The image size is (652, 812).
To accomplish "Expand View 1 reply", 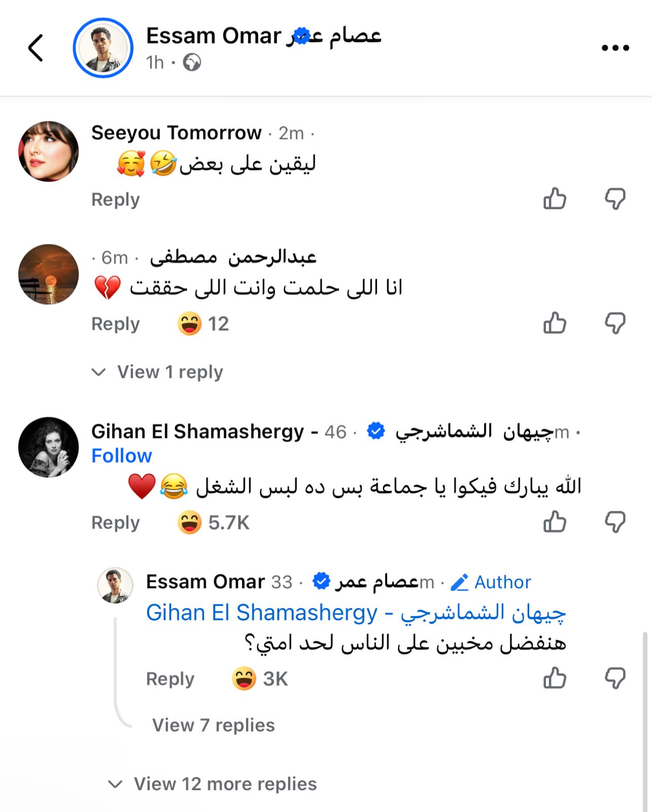I will click(x=169, y=372).
